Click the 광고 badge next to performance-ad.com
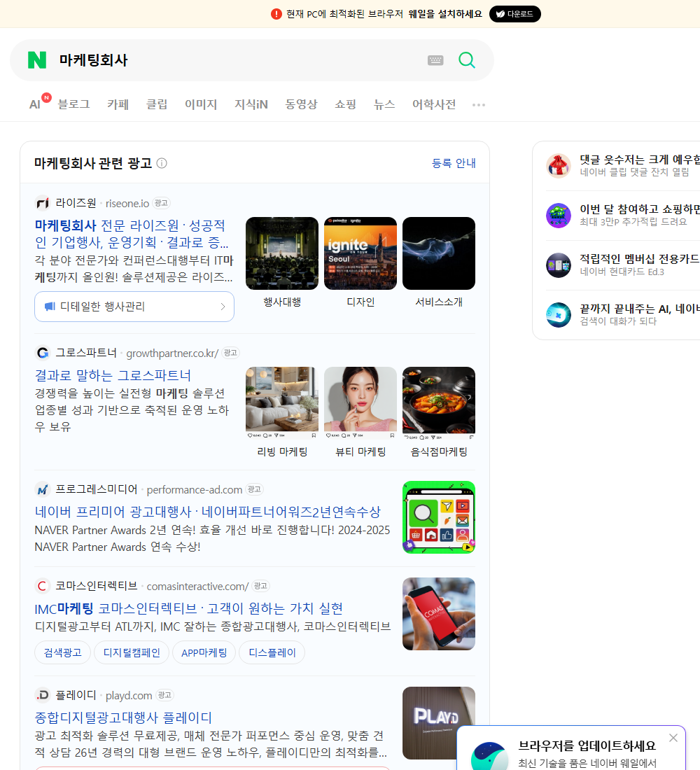Image resolution: width=700 pixels, height=770 pixels. tap(255, 489)
